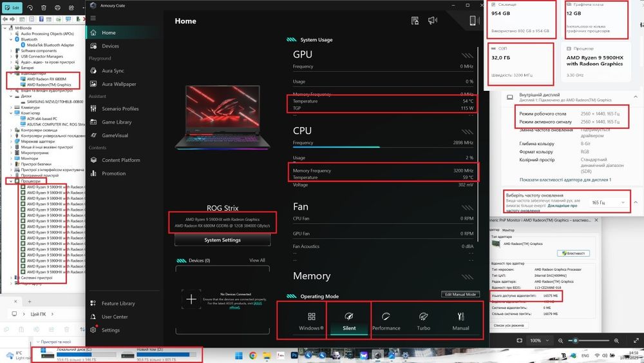644x363 pixels.
Task: Collapse the MrBlonde root node in Device Manager
Action: (5, 28)
